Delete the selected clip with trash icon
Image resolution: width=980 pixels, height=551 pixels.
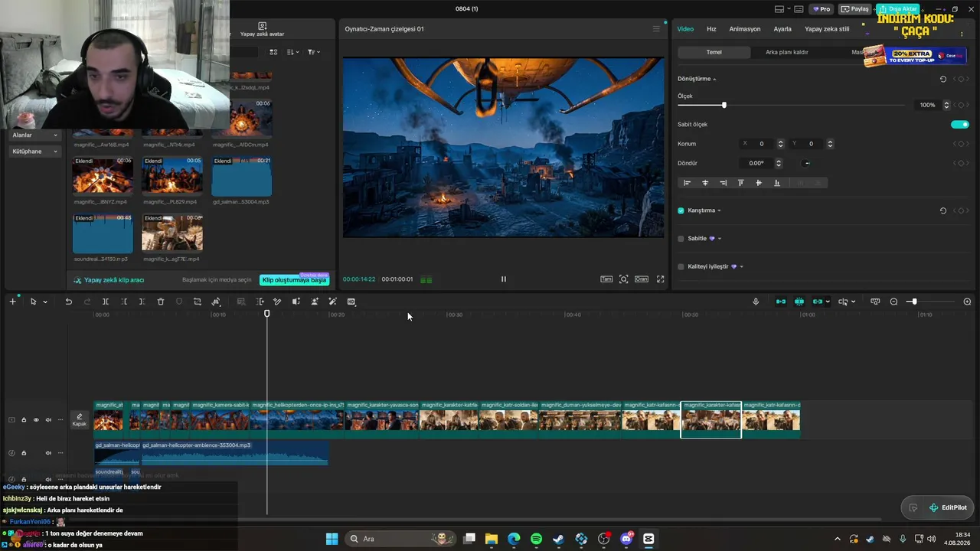161,302
